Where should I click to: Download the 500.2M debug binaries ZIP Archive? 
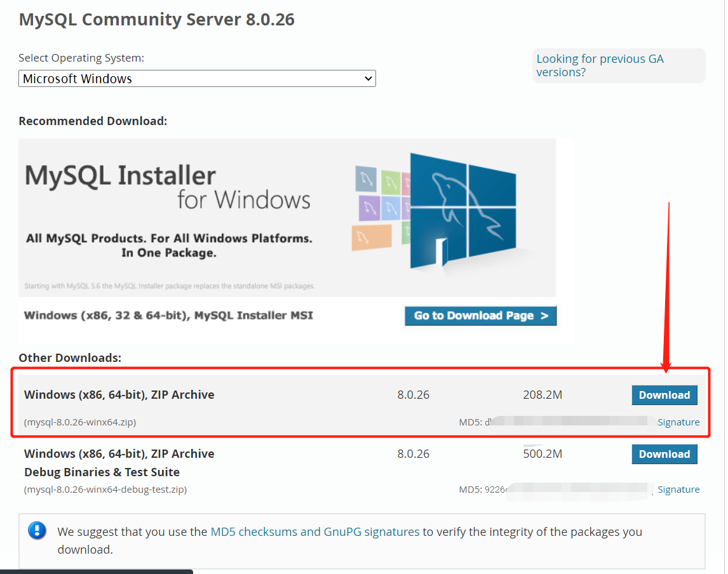664,454
